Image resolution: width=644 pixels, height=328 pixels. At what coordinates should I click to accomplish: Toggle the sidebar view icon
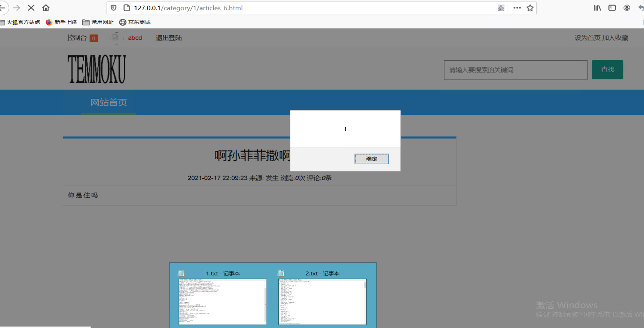(612, 8)
